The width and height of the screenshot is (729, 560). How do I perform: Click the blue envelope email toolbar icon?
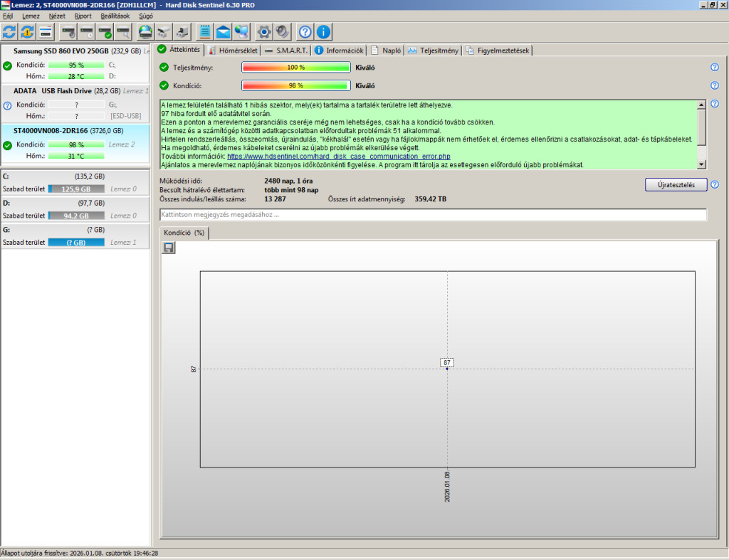point(224,31)
